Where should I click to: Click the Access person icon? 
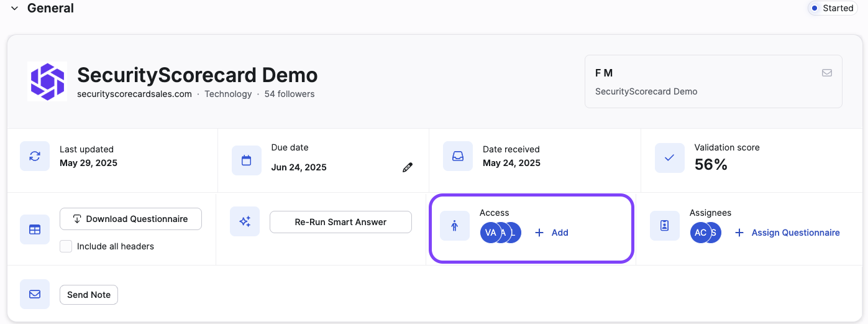455,226
